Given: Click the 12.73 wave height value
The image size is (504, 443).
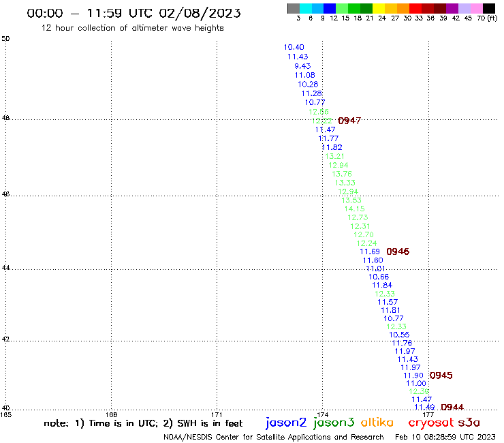Looking at the screenshot, I should (x=358, y=218).
